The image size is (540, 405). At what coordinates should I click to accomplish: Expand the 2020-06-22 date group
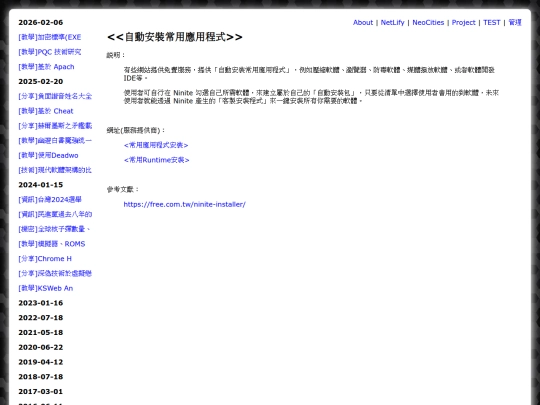[x=41, y=347]
